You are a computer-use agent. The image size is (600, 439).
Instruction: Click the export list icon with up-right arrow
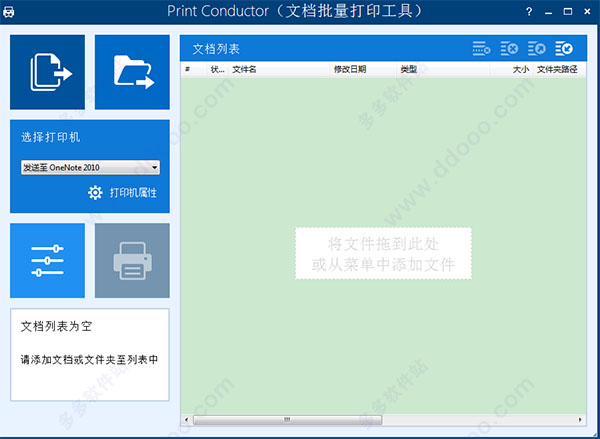pyautogui.click(x=536, y=49)
